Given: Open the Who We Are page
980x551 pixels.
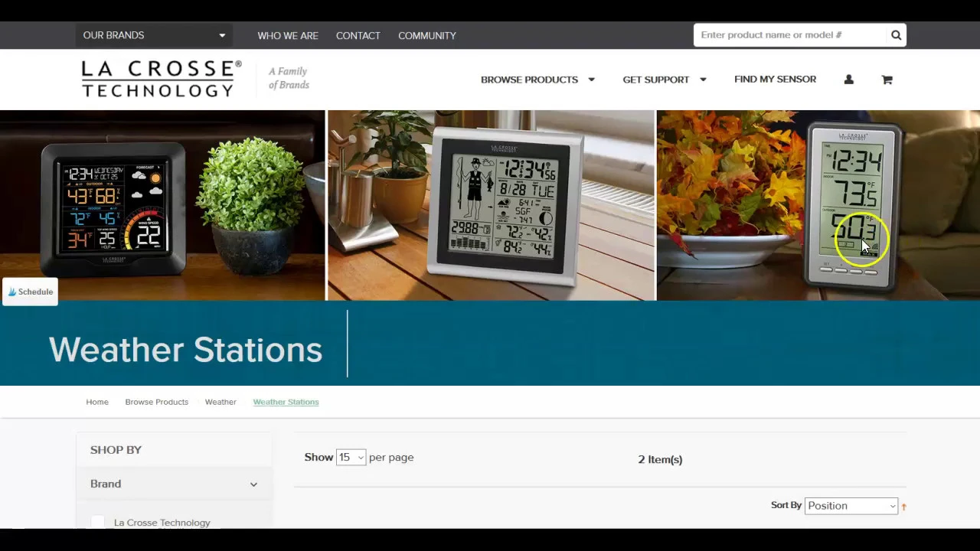Looking at the screenshot, I should [x=288, y=36].
